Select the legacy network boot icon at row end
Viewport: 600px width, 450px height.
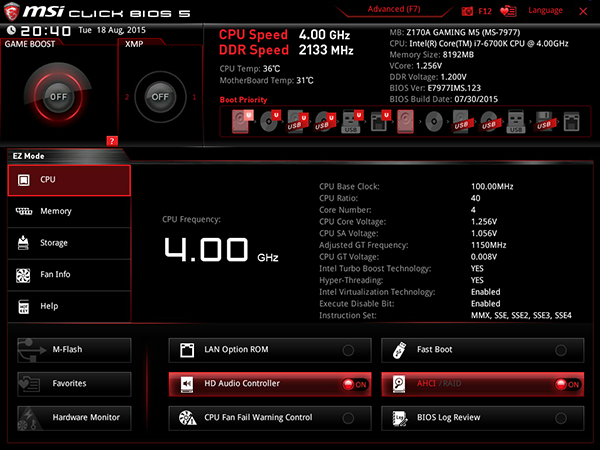point(571,122)
